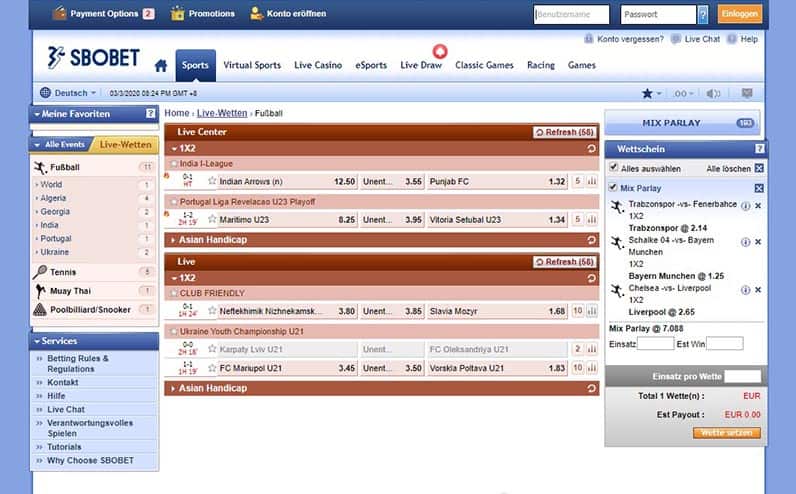Screen dimensions: 796x494
Task: Click the Alle löschen X icon
Action: (x=759, y=168)
